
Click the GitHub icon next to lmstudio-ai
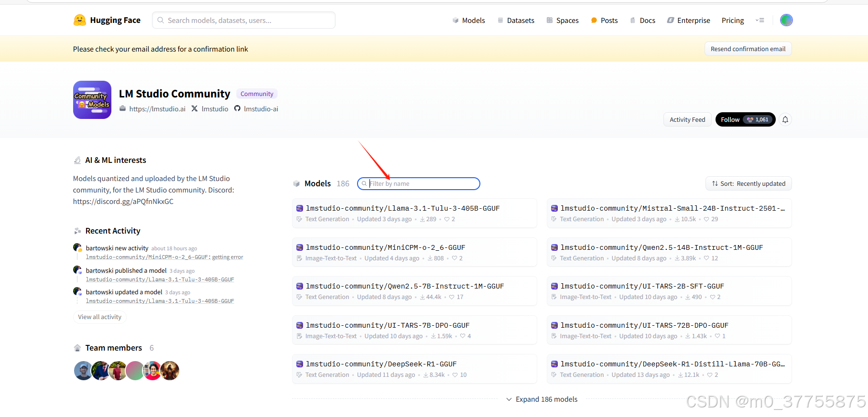(x=237, y=108)
